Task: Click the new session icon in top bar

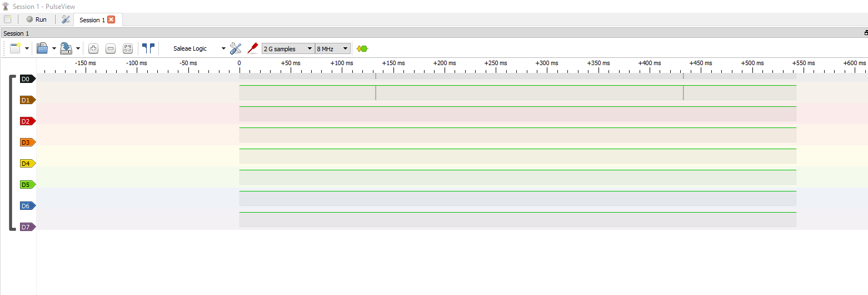Action: click(7, 19)
